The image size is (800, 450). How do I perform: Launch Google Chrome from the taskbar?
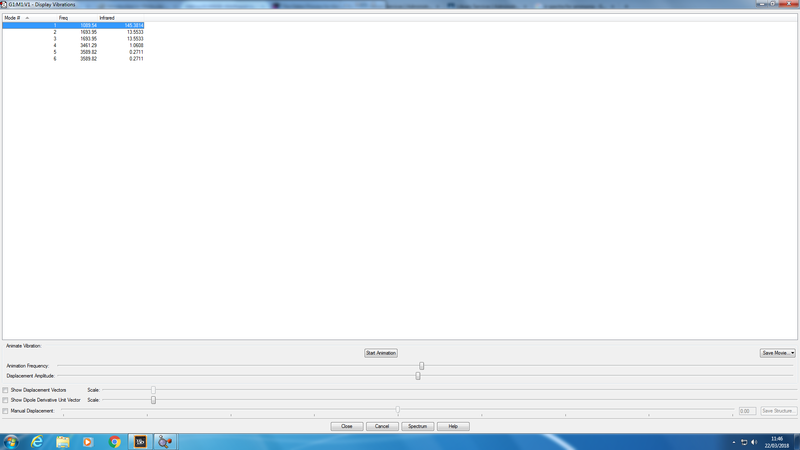coord(114,442)
